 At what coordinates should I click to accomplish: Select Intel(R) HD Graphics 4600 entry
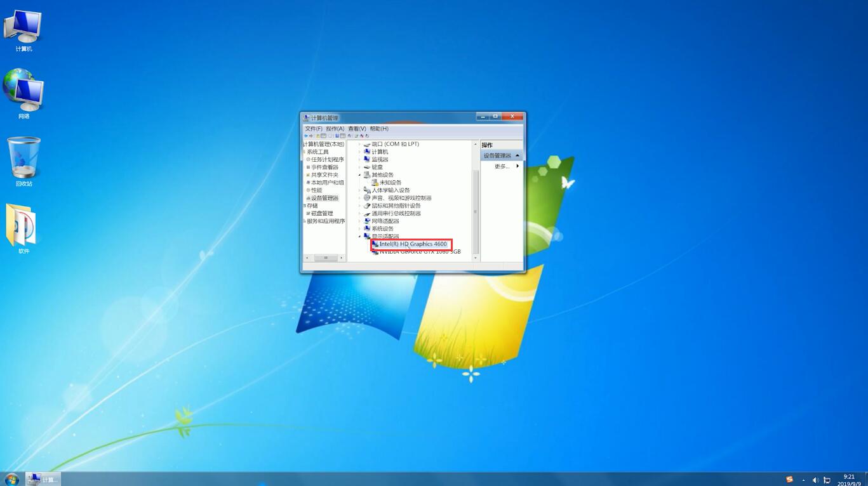413,244
